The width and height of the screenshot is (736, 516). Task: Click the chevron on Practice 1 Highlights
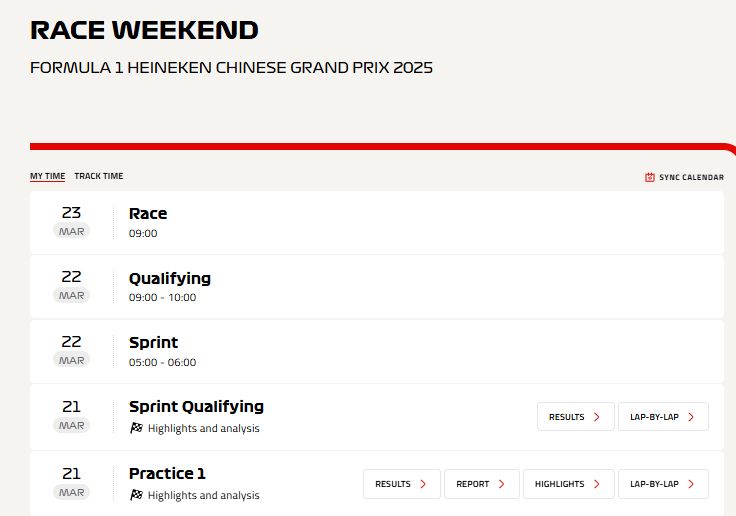point(597,484)
